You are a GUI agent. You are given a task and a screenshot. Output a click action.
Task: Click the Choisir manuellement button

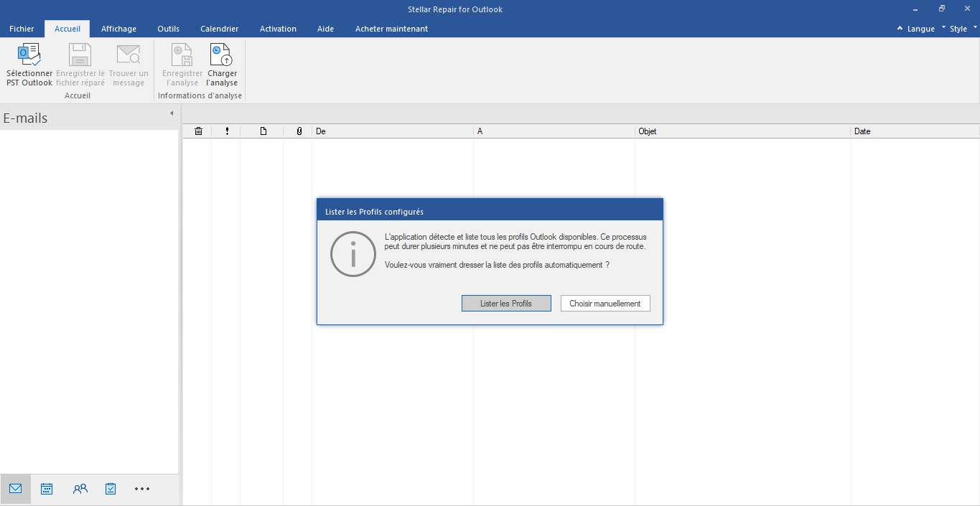(605, 304)
